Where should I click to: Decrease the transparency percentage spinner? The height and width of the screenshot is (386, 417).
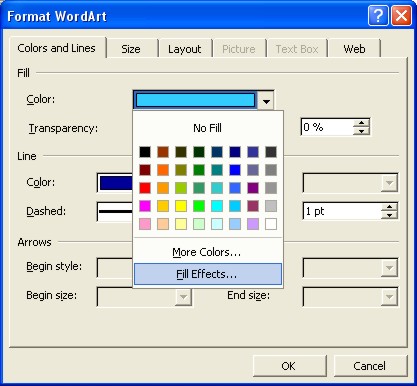pyautogui.click(x=361, y=131)
